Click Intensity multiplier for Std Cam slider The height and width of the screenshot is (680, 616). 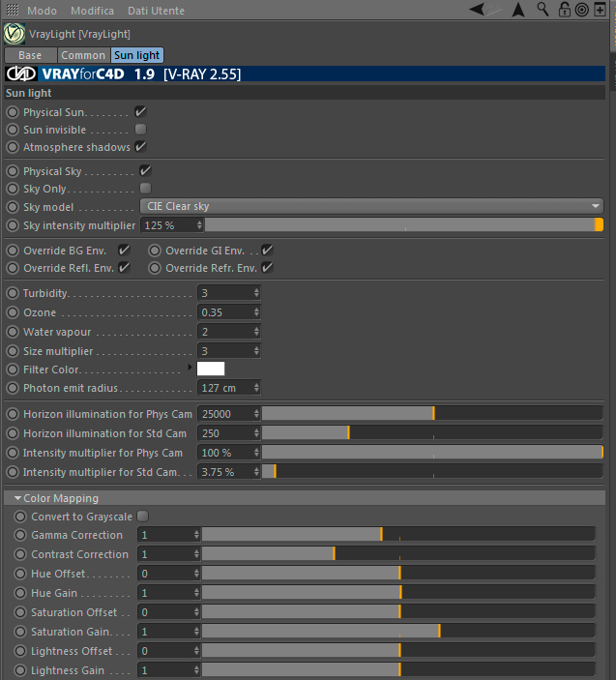tap(432, 471)
